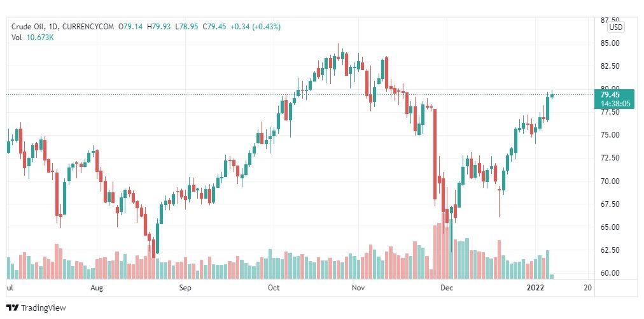Viewport: 644px width, 319px height.
Task: Click the Sep label on time axis
Action: [185, 287]
